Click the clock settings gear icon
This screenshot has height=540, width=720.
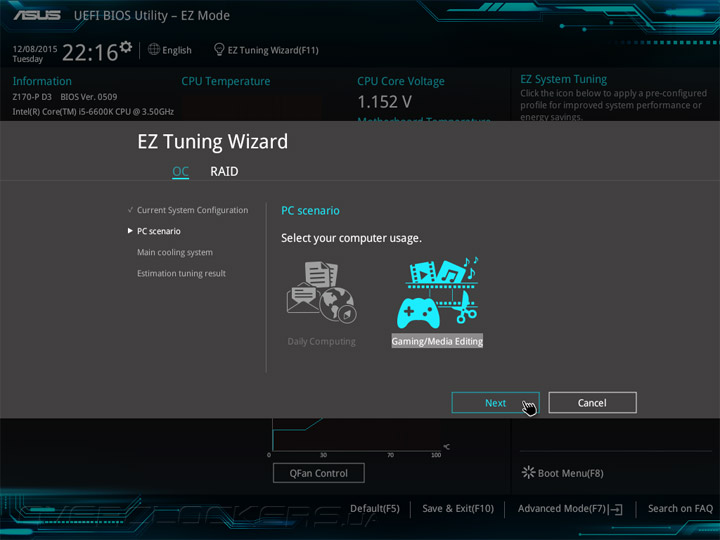(126, 47)
